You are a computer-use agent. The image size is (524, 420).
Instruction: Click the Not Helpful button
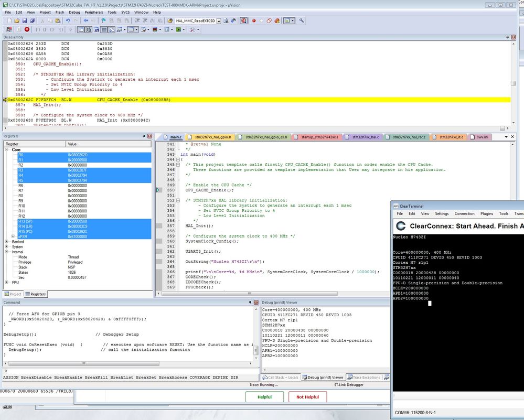click(307, 397)
